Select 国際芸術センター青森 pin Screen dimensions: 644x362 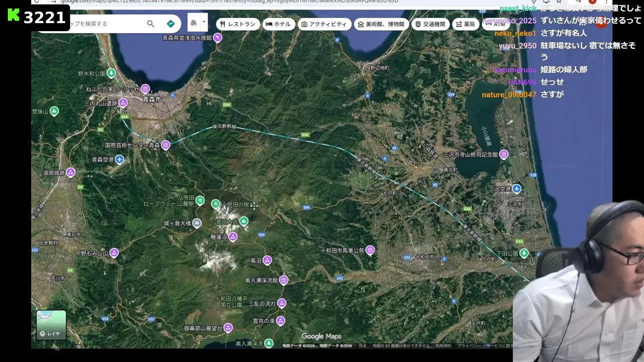pyautogui.click(x=166, y=145)
